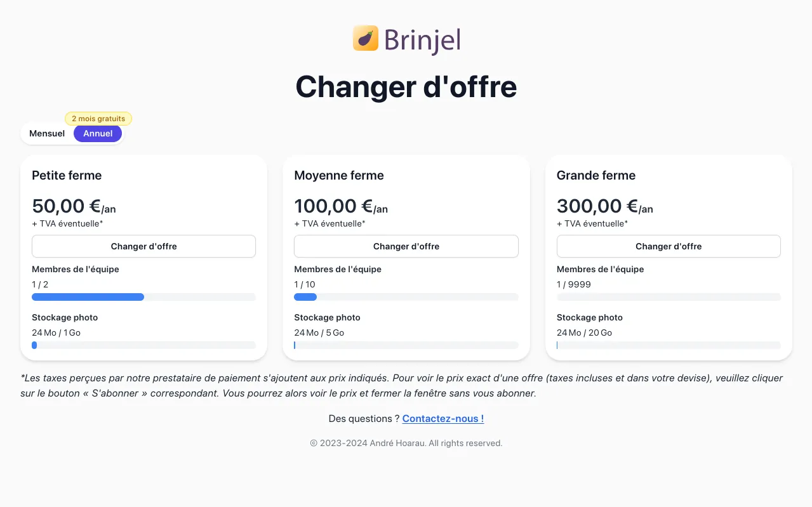
Task: Choose 'Changer d'offre' for Grande ferme
Action: [668, 246]
